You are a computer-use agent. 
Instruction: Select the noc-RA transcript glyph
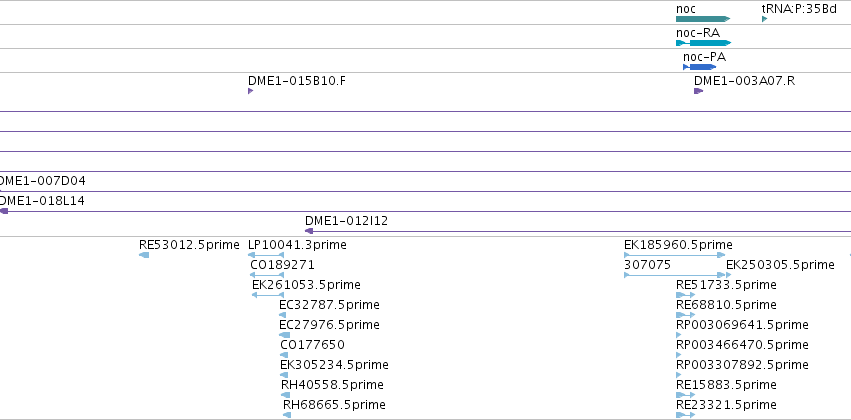click(703, 43)
